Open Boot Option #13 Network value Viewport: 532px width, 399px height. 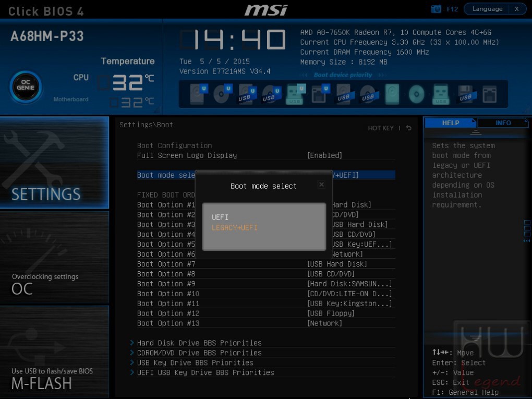pos(325,323)
